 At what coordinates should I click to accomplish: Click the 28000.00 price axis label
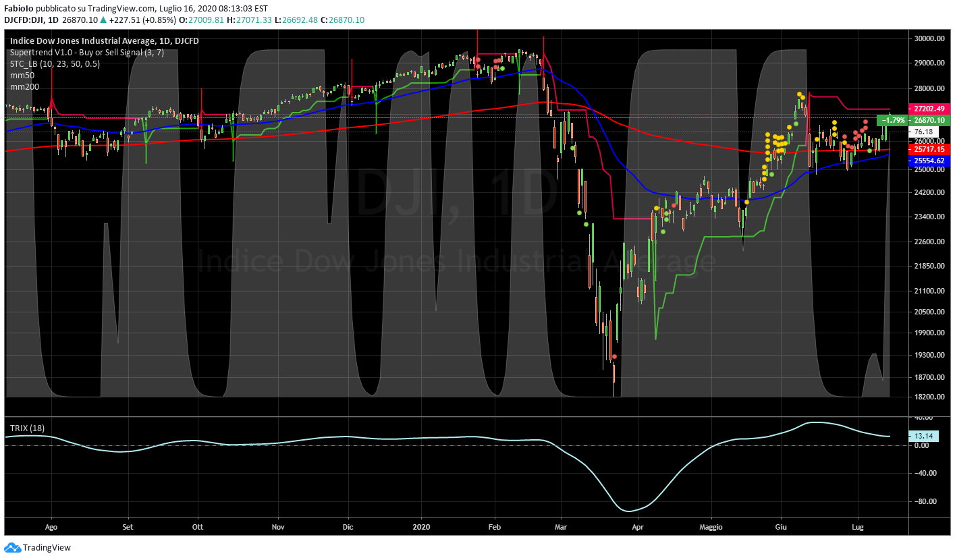tap(929, 88)
